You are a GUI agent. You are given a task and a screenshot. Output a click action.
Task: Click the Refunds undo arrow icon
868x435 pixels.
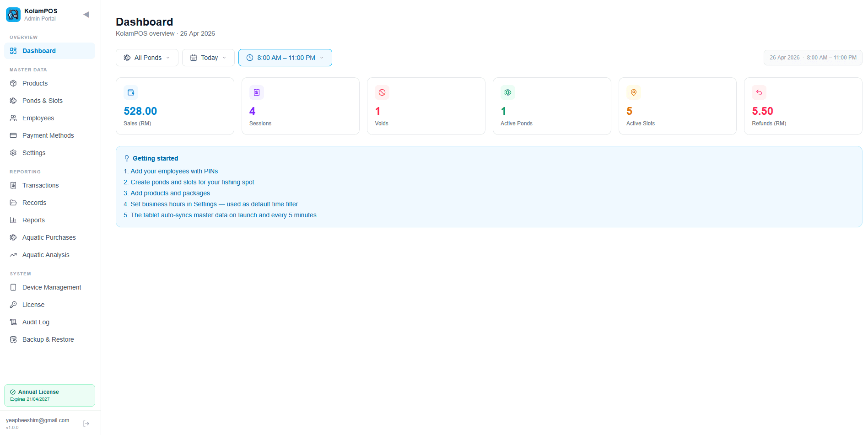click(x=759, y=92)
